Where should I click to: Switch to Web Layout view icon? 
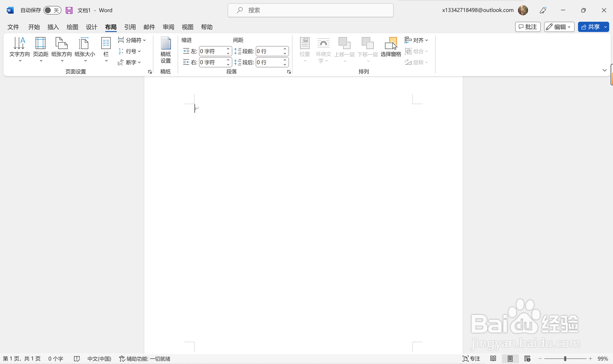[527, 359]
